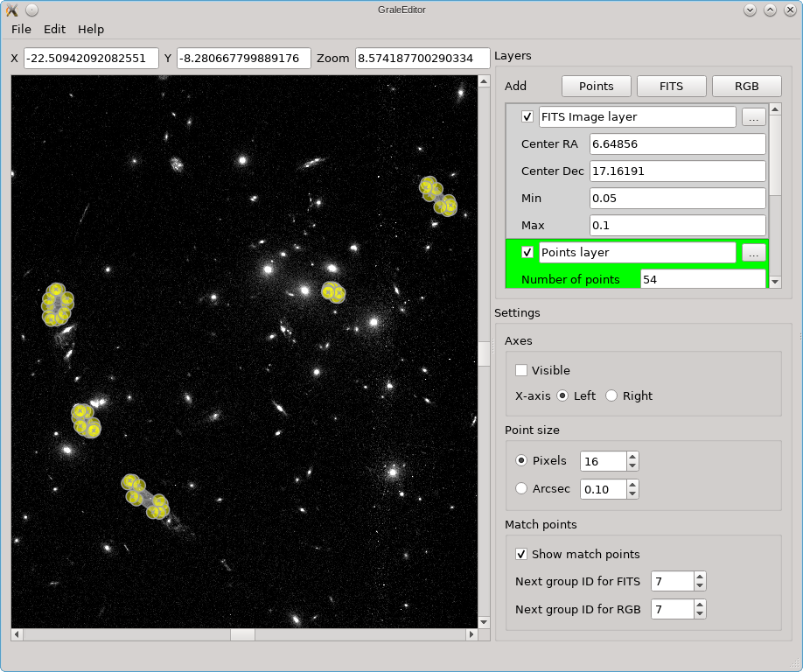Click image view scroll up arrow
Viewport: 803px width, 672px height.
(x=484, y=80)
